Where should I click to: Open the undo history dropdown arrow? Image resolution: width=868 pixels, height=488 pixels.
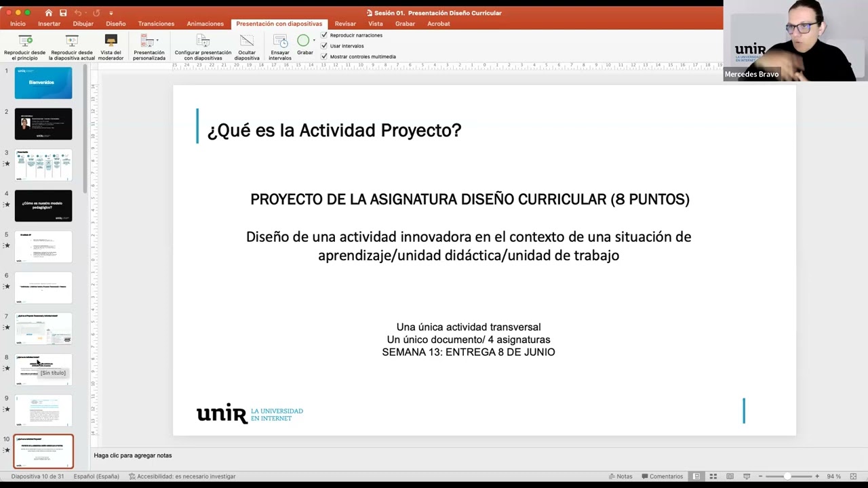point(86,13)
